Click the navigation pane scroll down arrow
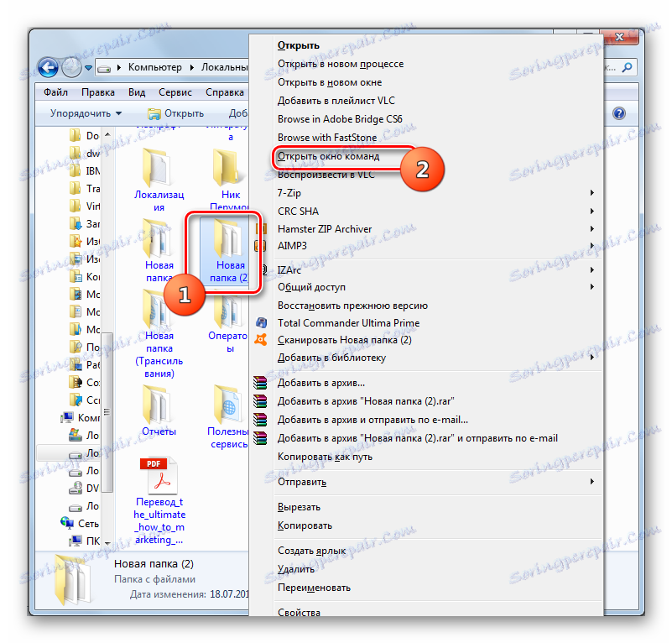Viewport: 672px width, 643px height. pyautogui.click(x=107, y=542)
